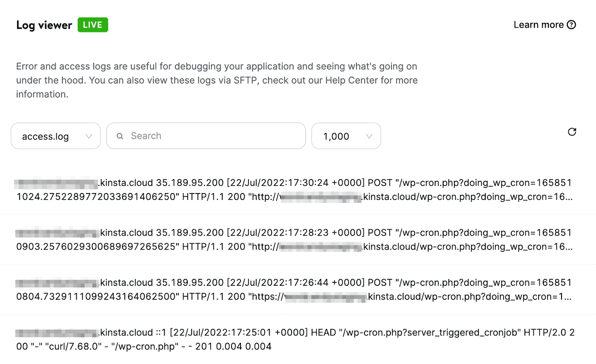Open the 1,000 line count dropdown
Viewport: 596px width, 364px height.
click(x=346, y=136)
